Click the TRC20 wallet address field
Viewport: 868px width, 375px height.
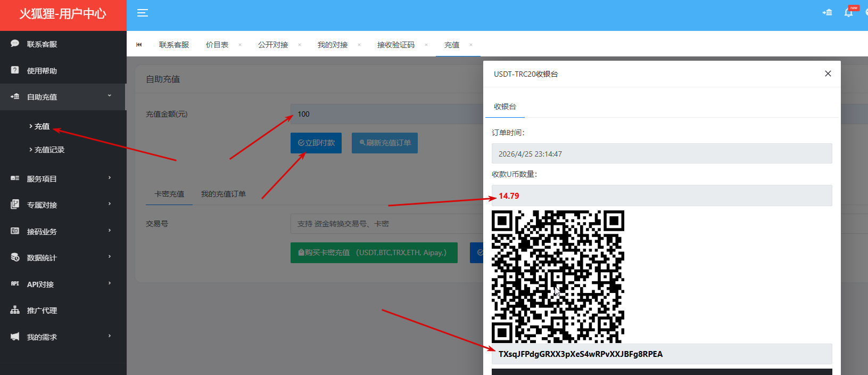662,354
